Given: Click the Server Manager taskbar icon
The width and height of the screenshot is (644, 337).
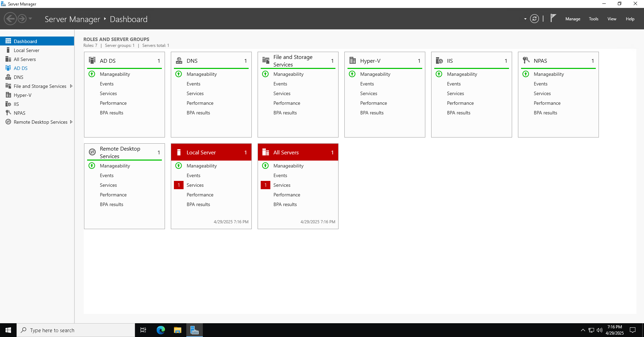Looking at the screenshot, I should [x=195, y=330].
